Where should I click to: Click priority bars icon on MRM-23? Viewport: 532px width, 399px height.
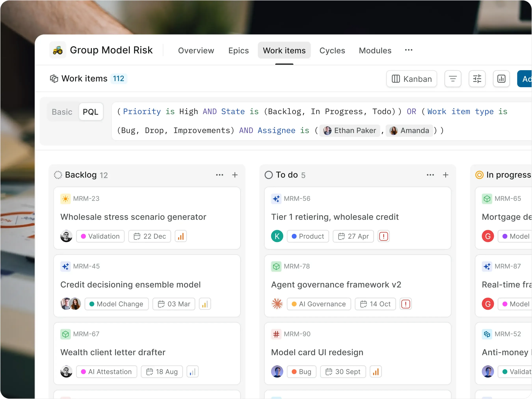pos(181,236)
